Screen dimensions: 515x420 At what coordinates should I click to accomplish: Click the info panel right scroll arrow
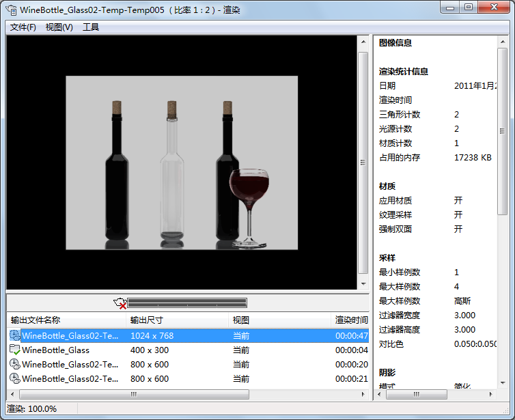pyautogui.click(x=490, y=394)
